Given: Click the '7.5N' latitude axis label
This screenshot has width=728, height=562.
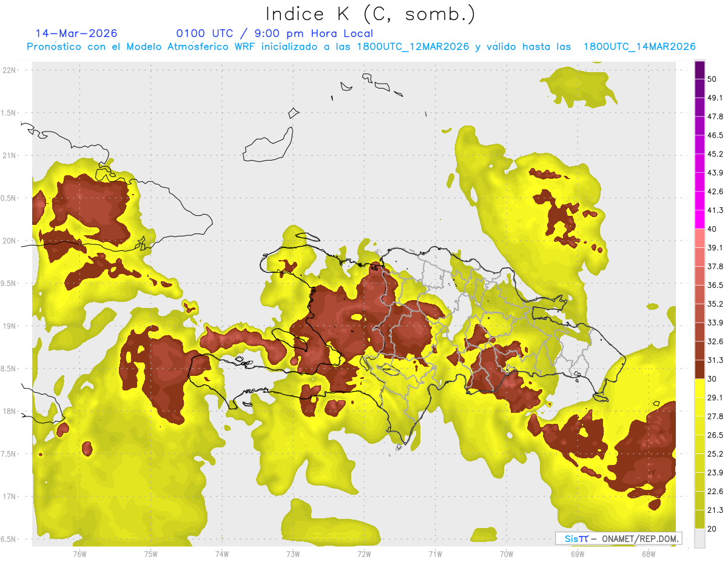Looking at the screenshot, I should (x=9, y=454).
